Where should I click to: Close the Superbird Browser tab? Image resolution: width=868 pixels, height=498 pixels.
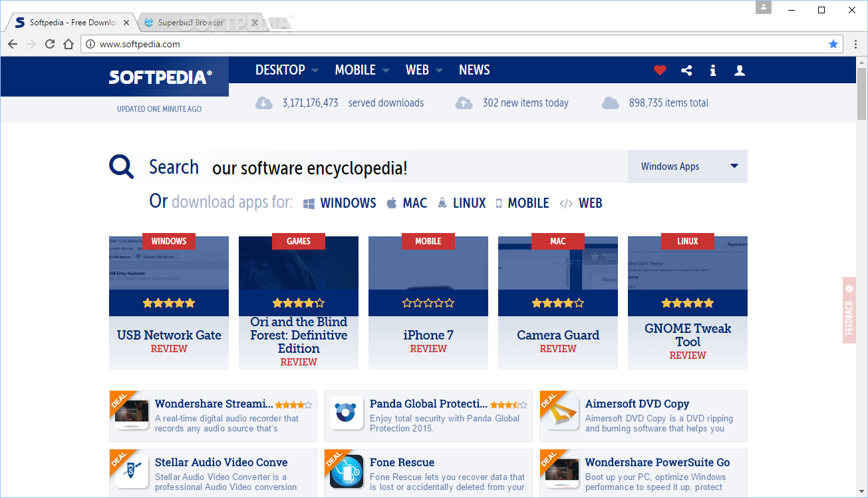[255, 23]
